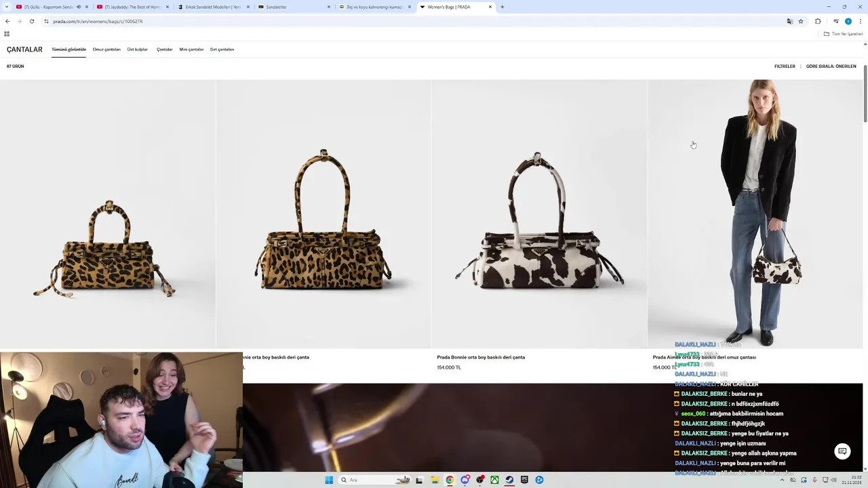Open Discord from the taskbar

click(x=465, y=480)
